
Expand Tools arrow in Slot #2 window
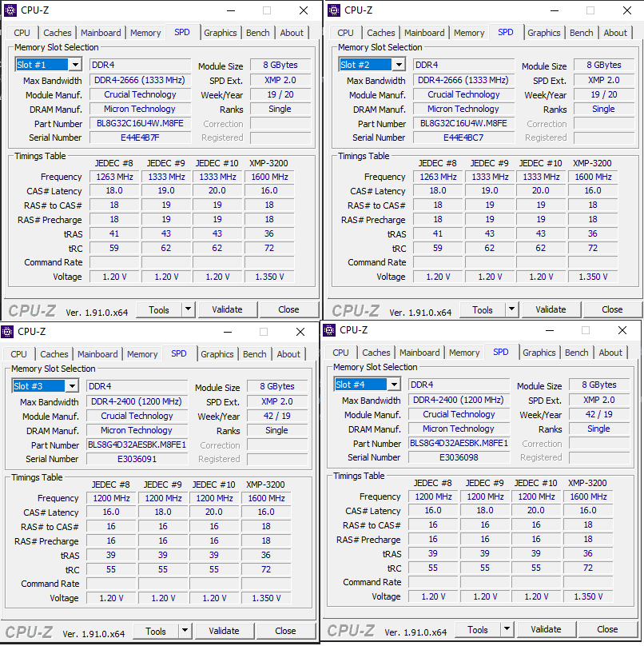click(512, 309)
